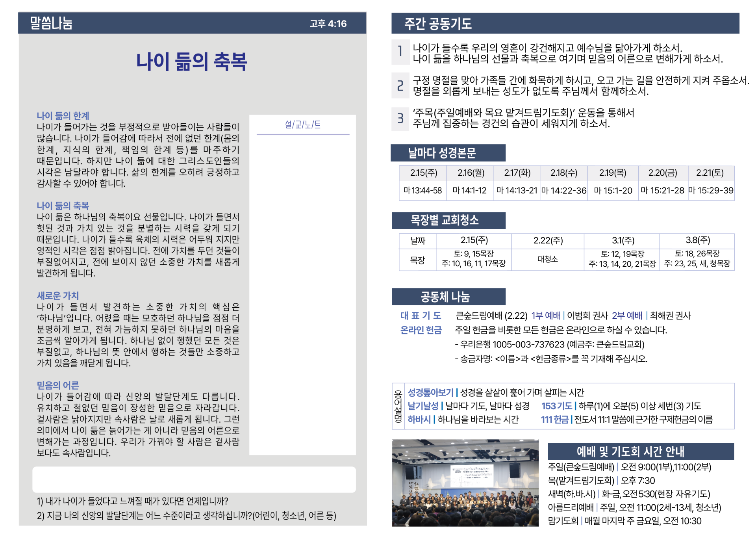Click the 성경톺아보기 glossary term
The width and height of the screenshot is (756, 535).
coord(430,392)
